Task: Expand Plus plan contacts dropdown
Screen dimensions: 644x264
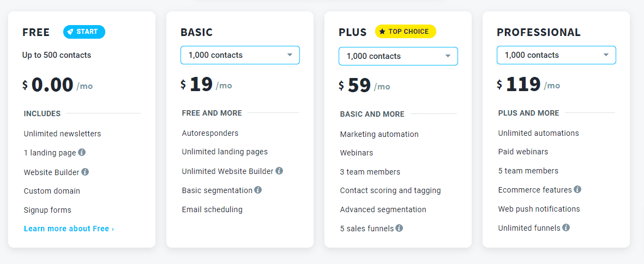Action: coord(399,56)
